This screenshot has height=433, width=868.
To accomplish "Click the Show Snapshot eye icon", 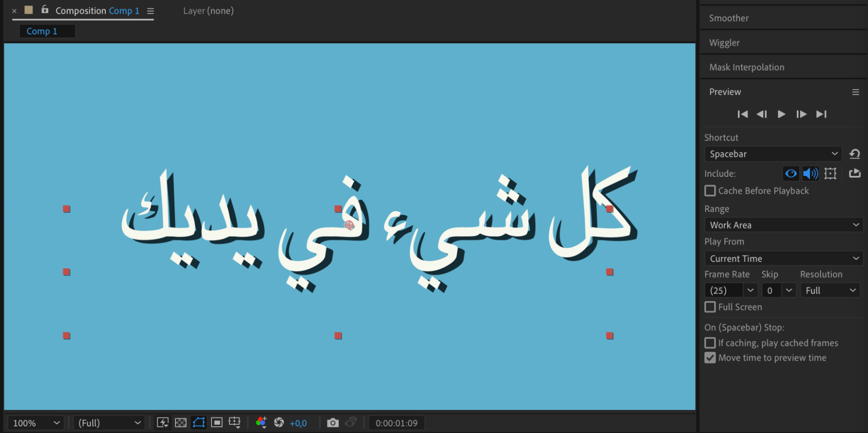I will [x=351, y=422].
